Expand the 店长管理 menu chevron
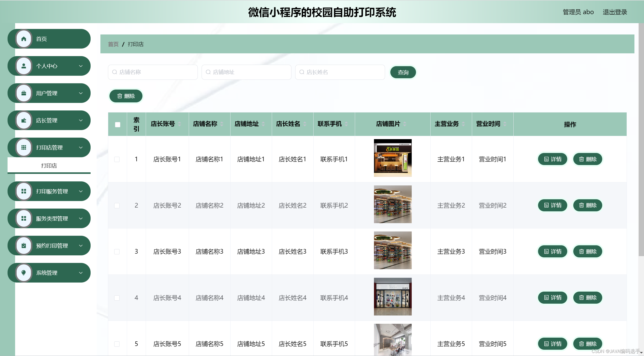 tap(81, 120)
